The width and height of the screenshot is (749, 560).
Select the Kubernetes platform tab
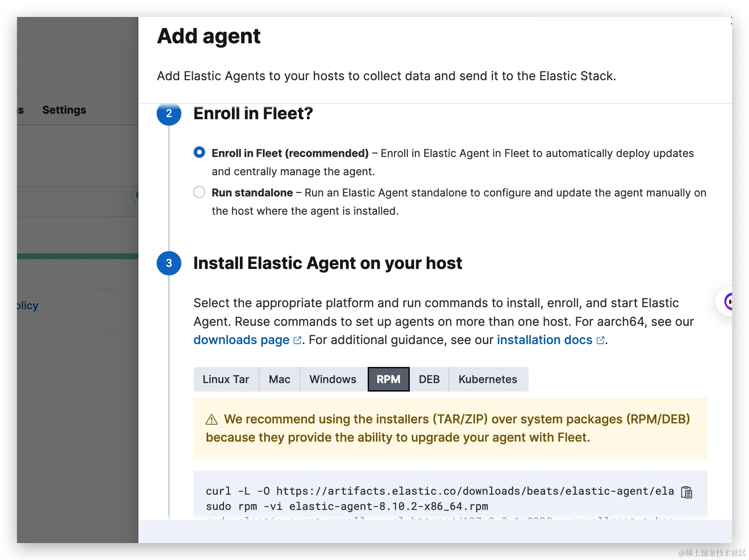click(488, 379)
